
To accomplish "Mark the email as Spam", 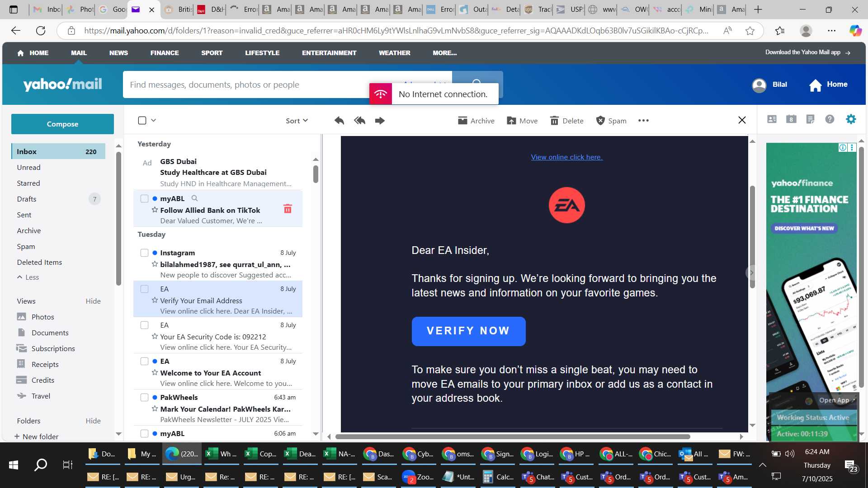I will tap(611, 121).
